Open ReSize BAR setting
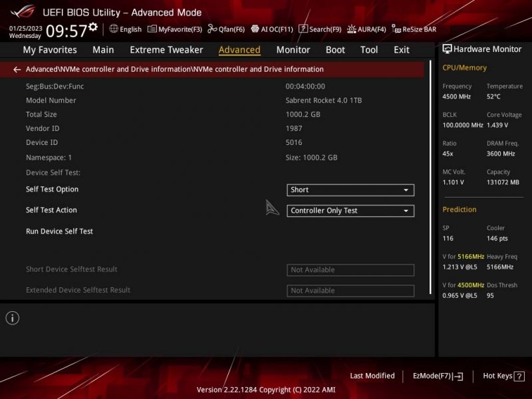 tap(414, 29)
